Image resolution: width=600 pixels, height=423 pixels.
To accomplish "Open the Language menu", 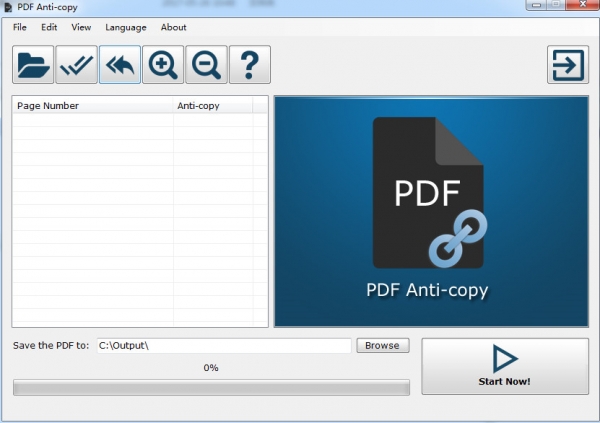I will [x=125, y=27].
